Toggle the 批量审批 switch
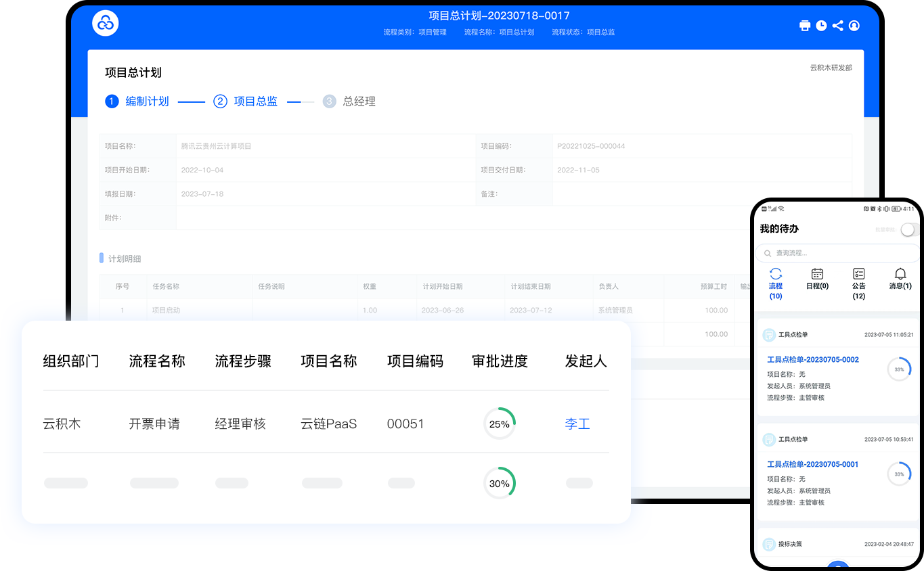The width and height of the screenshot is (924, 571). (x=910, y=229)
